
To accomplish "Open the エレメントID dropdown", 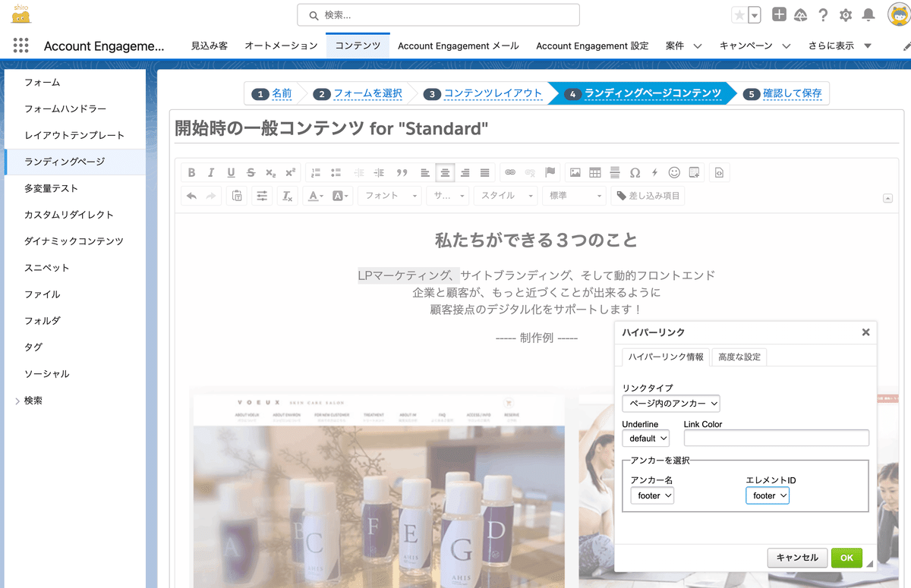I will (768, 495).
